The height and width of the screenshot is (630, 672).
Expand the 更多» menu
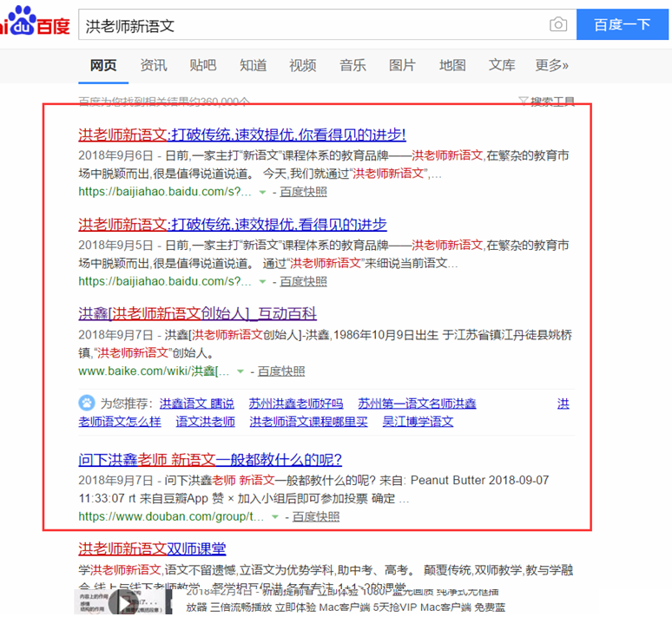pos(551,66)
